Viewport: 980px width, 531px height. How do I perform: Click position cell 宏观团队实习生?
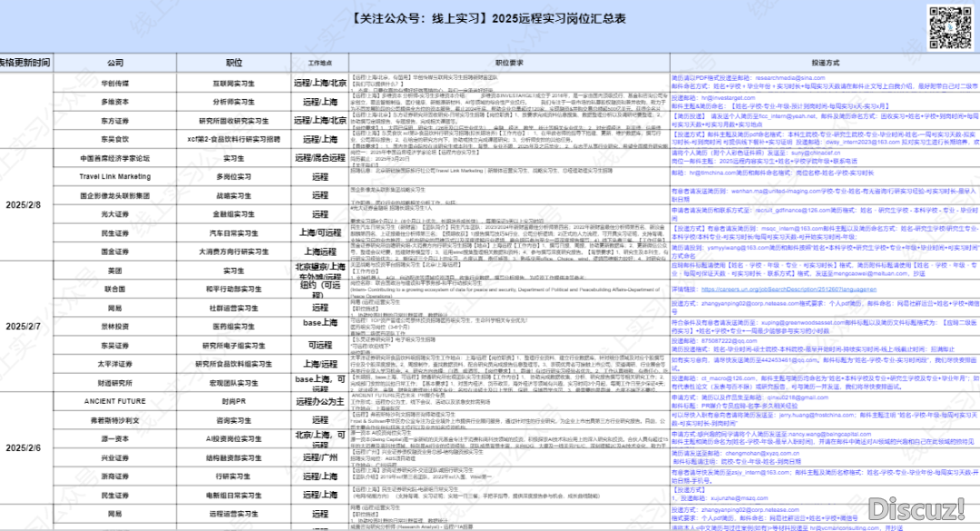234,383
